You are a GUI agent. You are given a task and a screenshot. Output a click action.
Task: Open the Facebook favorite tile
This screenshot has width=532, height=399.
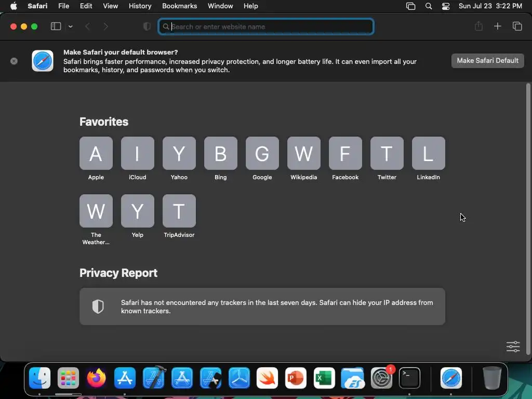click(345, 153)
